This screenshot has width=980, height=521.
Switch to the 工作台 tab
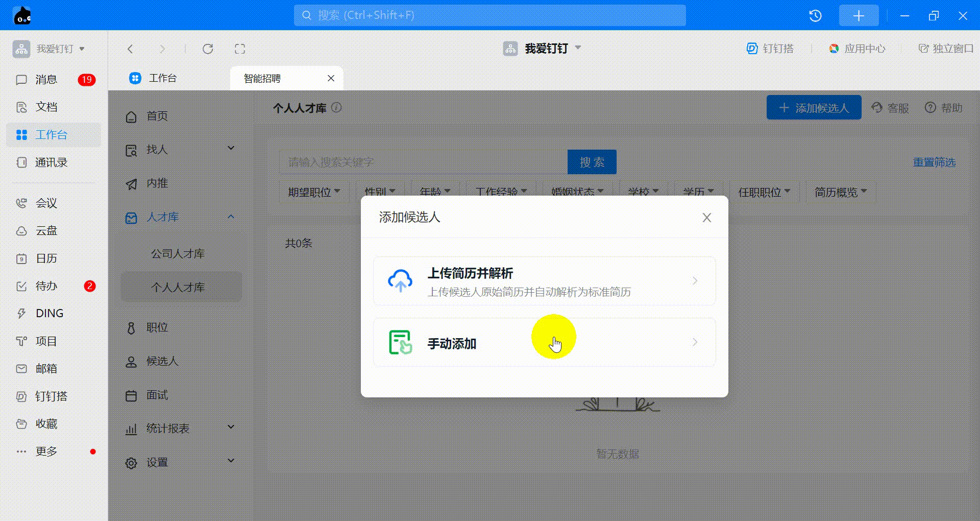pyautogui.click(x=162, y=78)
